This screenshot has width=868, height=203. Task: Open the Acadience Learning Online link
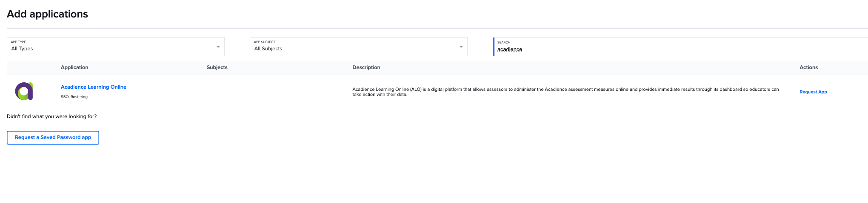click(x=94, y=87)
